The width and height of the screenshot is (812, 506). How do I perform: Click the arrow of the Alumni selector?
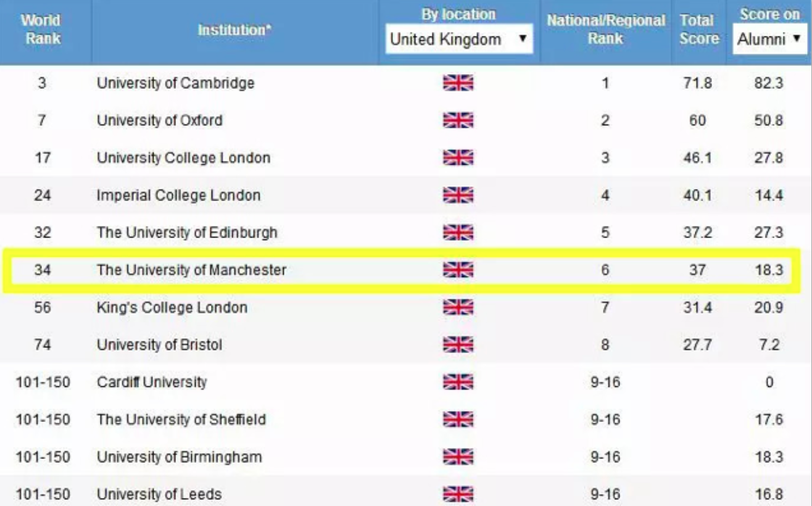(795, 39)
